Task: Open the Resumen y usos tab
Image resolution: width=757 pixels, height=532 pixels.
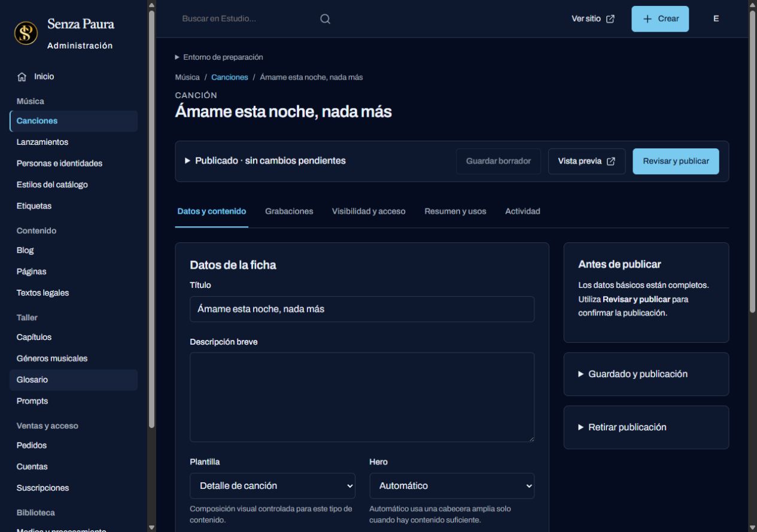Action: click(455, 211)
